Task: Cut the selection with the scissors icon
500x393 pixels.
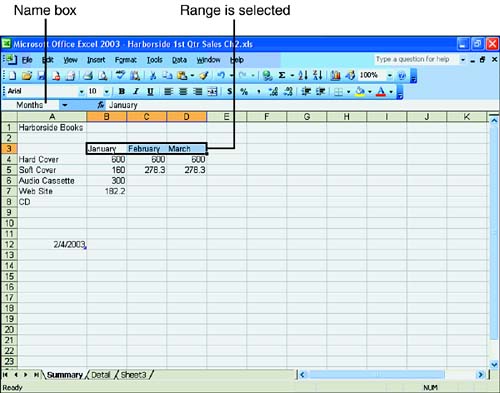Action: click(x=153, y=76)
